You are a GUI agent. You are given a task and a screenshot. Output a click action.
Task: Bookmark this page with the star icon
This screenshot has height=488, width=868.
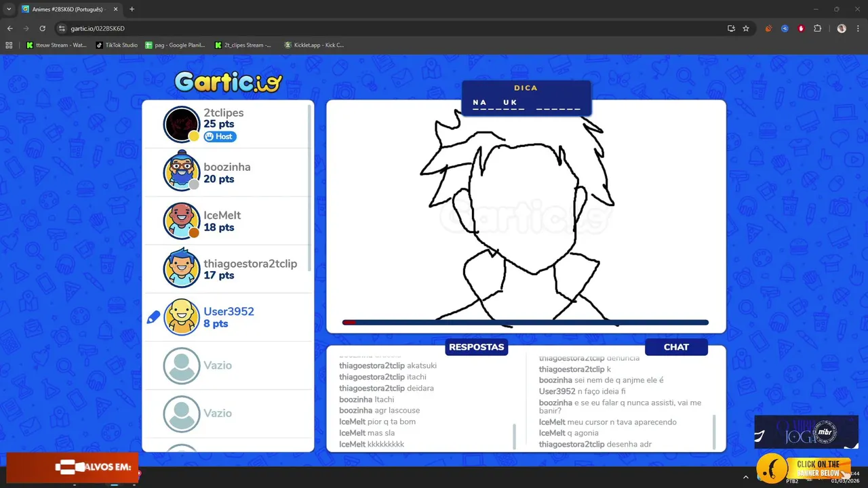[x=746, y=28]
